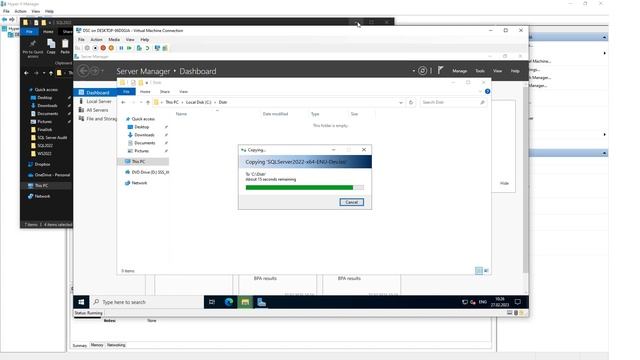This screenshot has width=640, height=360.
Task: Click the blue help icon in Explorer ribbon
Action: [x=487, y=91]
